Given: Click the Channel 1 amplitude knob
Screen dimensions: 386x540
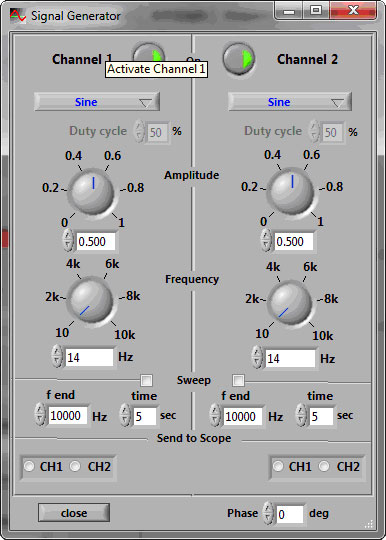Looking at the screenshot, I should point(92,191).
